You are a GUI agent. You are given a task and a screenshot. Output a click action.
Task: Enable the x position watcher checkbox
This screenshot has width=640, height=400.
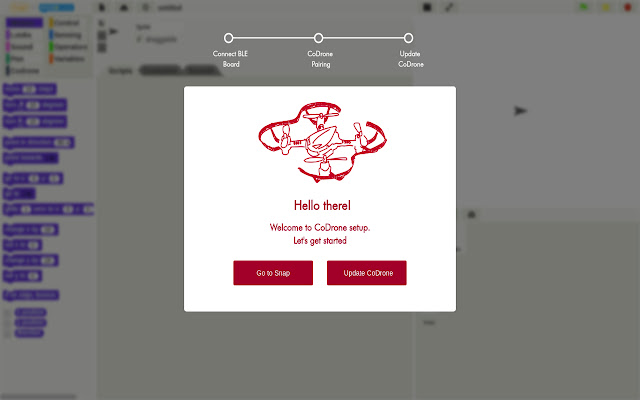(x=8, y=313)
